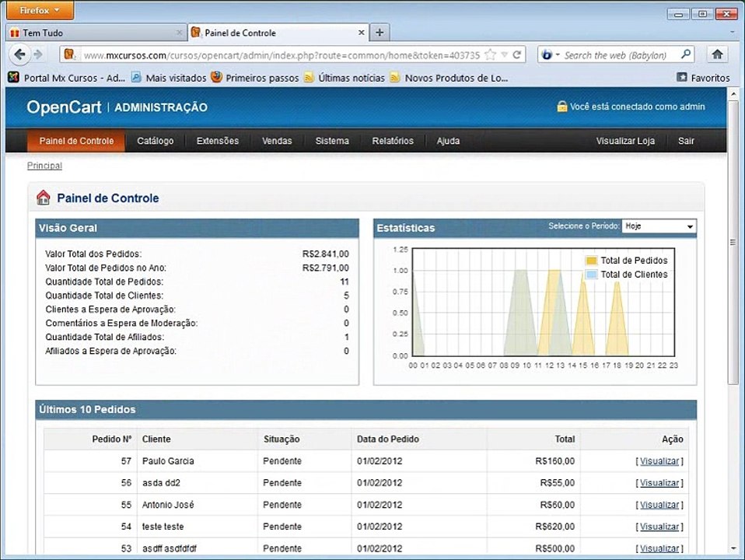Open the address bar history dropdown arrow
The width and height of the screenshot is (745, 560).
tap(505, 54)
